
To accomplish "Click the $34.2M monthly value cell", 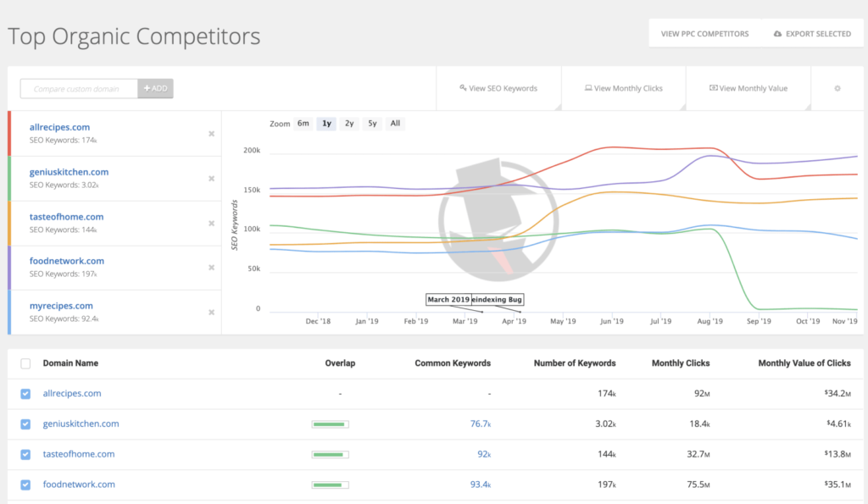I will tap(837, 393).
